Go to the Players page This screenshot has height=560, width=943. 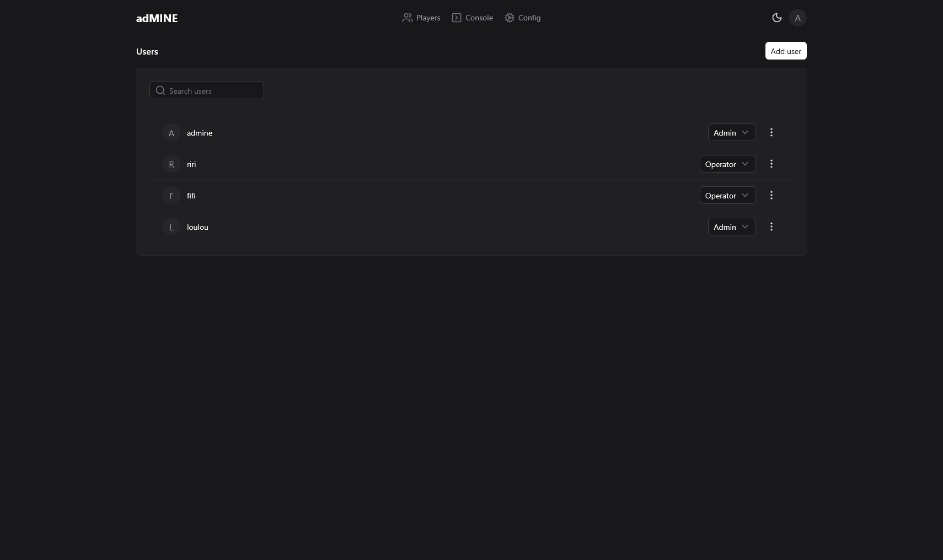[x=421, y=18]
